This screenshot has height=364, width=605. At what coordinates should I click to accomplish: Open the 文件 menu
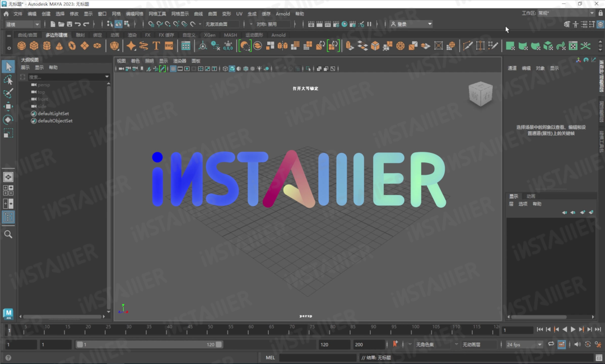tap(18, 14)
